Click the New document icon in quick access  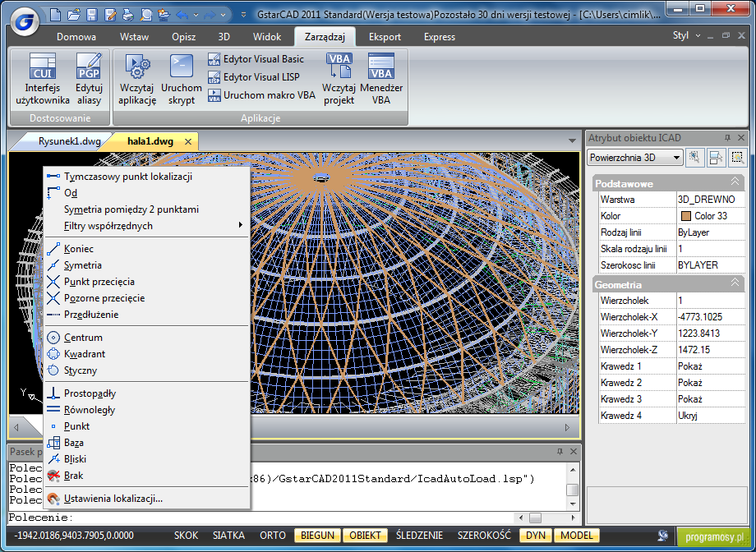pyautogui.click(x=55, y=15)
